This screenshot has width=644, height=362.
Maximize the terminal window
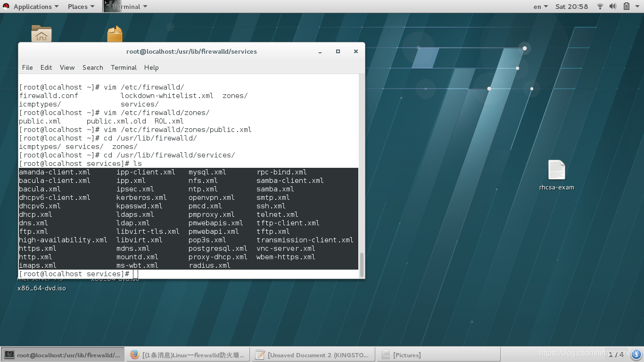click(x=338, y=51)
